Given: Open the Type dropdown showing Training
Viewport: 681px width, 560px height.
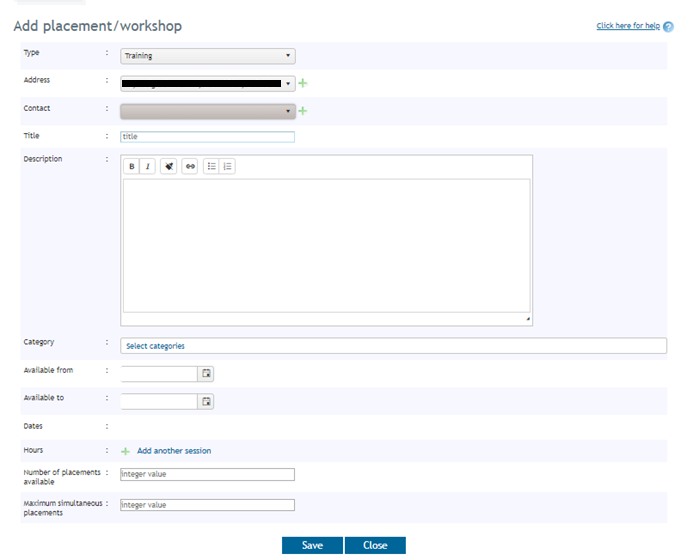Looking at the screenshot, I should click(x=208, y=56).
